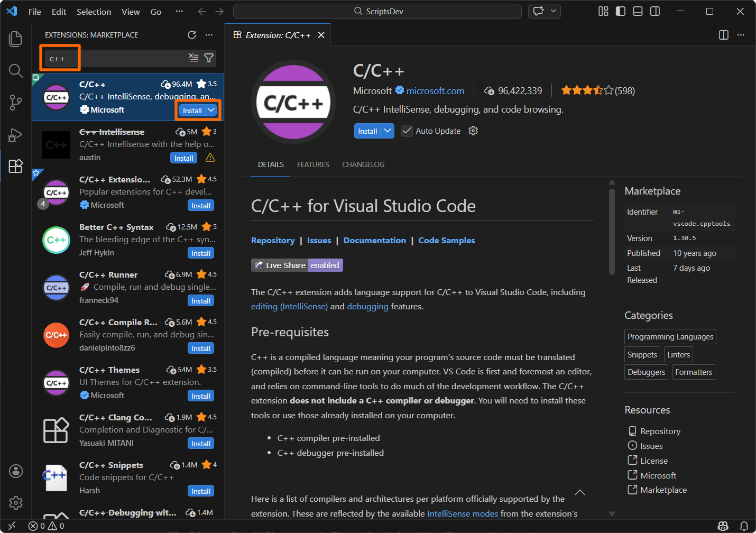Image resolution: width=756 pixels, height=533 pixels.
Task: Close the Extension: C/C++ editor tab
Action: click(x=321, y=35)
